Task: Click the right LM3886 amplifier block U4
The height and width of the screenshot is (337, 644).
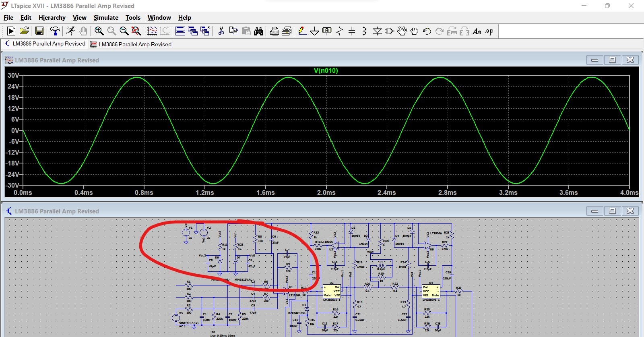Action: [x=431, y=292]
